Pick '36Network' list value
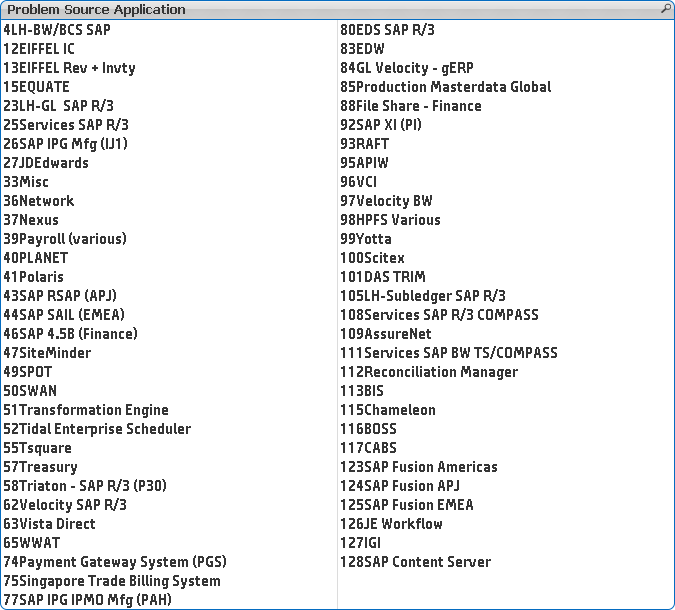Viewport: 675px width, 610px height. [169, 201]
